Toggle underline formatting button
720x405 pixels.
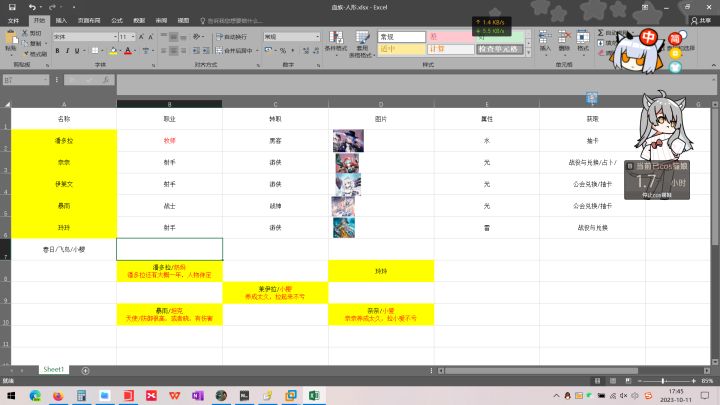(x=77, y=51)
